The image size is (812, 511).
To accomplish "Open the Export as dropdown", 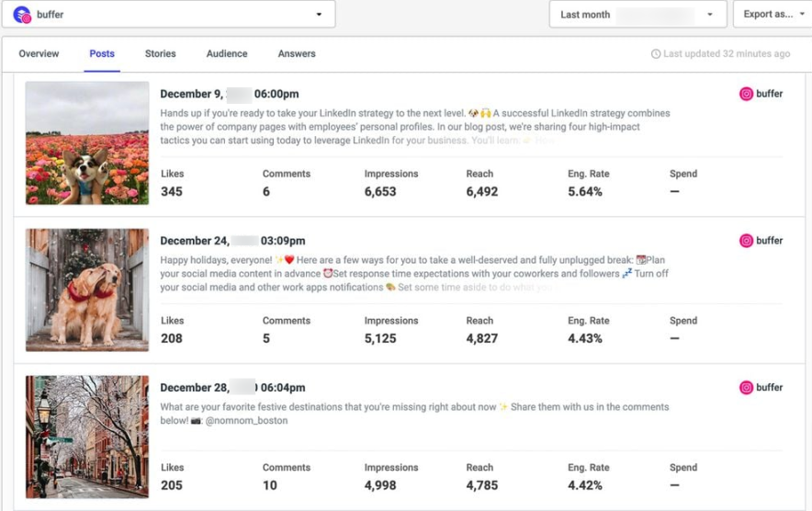I will pos(772,15).
